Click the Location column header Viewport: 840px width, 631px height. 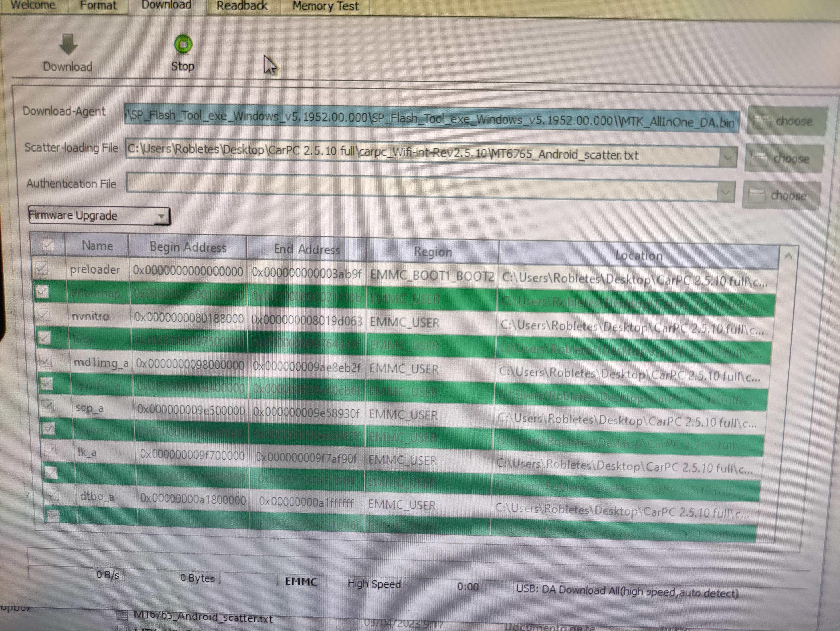[x=639, y=255]
